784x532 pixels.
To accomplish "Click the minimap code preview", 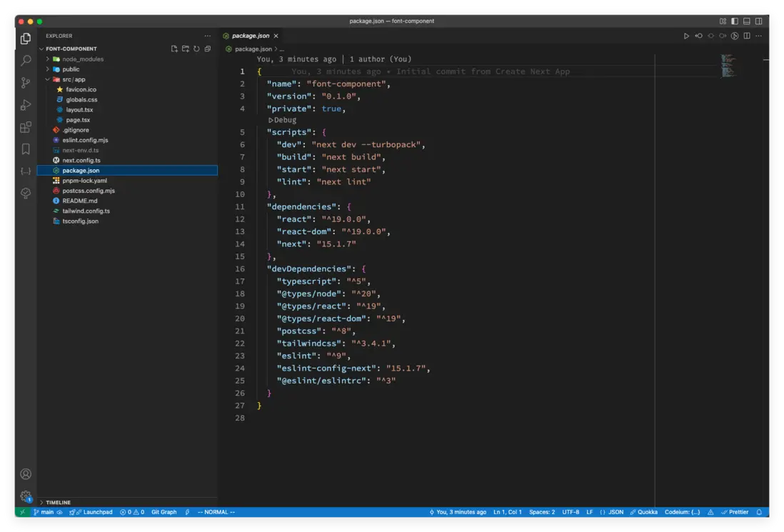I will [728, 66].
